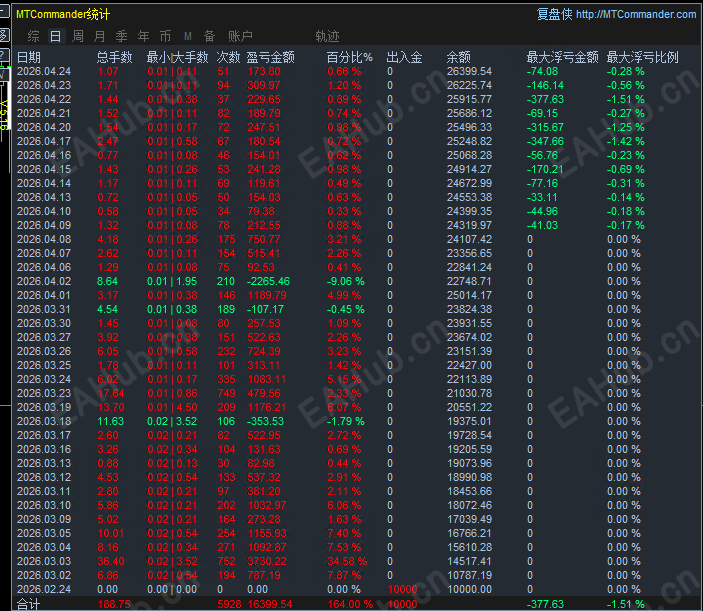Click the 出入金 column header
The height and width of the screenshot is (611, 703).
(x=404, y=57)
